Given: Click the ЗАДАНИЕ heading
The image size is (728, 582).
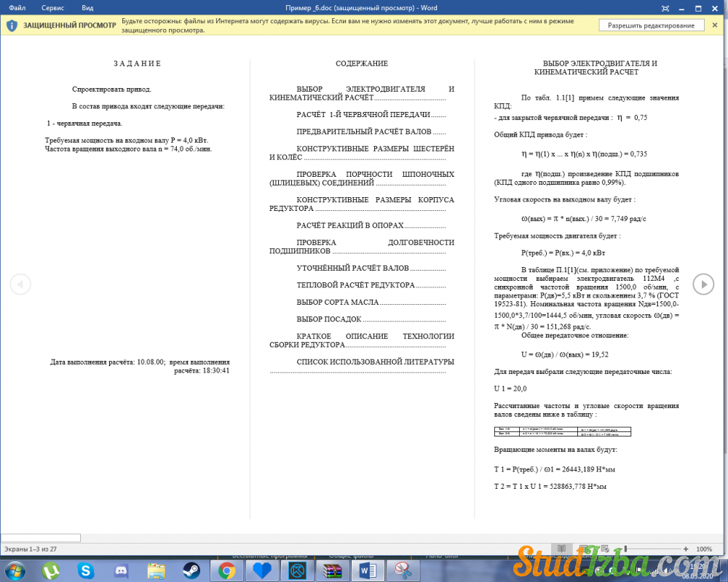Looking at the screenshot, I should pyautogui.click(x=138, y=63).
